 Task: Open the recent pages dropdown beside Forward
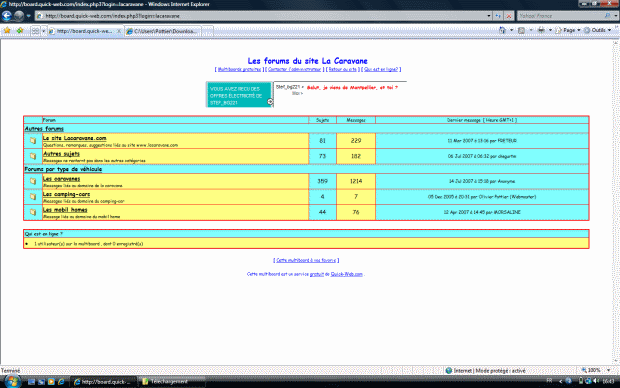28,16
